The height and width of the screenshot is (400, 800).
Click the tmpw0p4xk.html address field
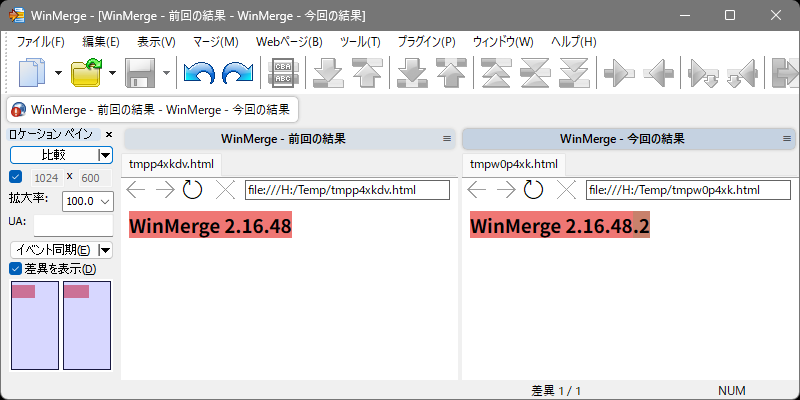[x=688, y=190]
